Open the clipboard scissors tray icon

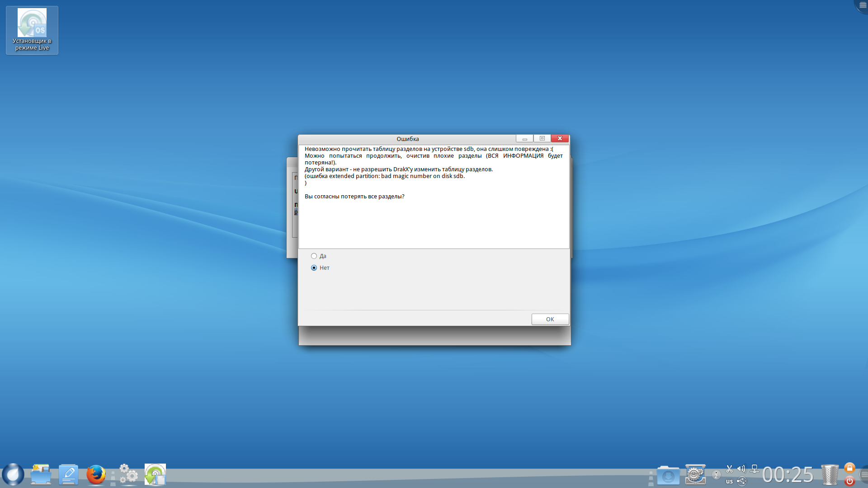729,469
